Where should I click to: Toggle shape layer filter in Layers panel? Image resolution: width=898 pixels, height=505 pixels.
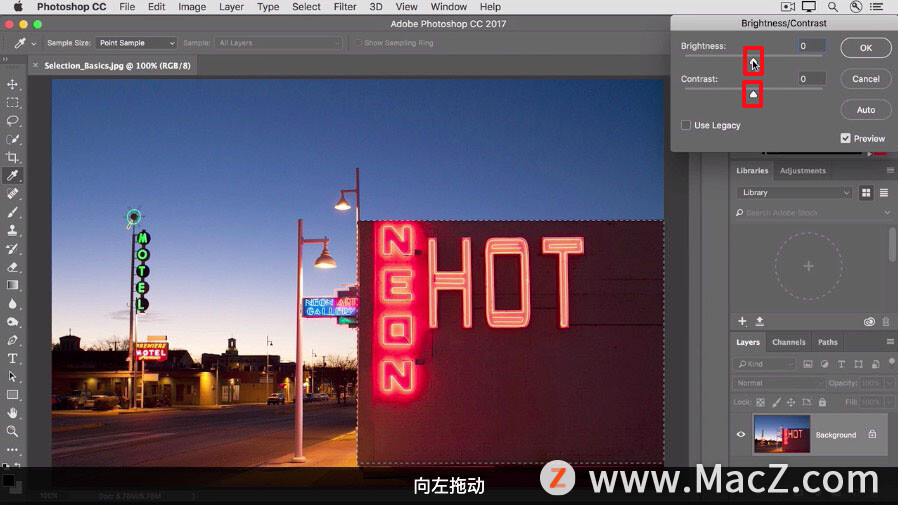858,364
